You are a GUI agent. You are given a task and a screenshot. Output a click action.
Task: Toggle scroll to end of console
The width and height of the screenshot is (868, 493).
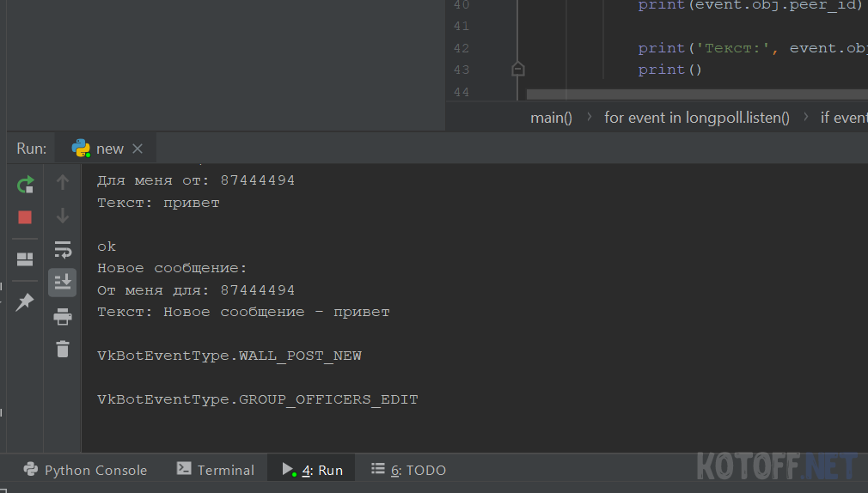click(63, 283)
